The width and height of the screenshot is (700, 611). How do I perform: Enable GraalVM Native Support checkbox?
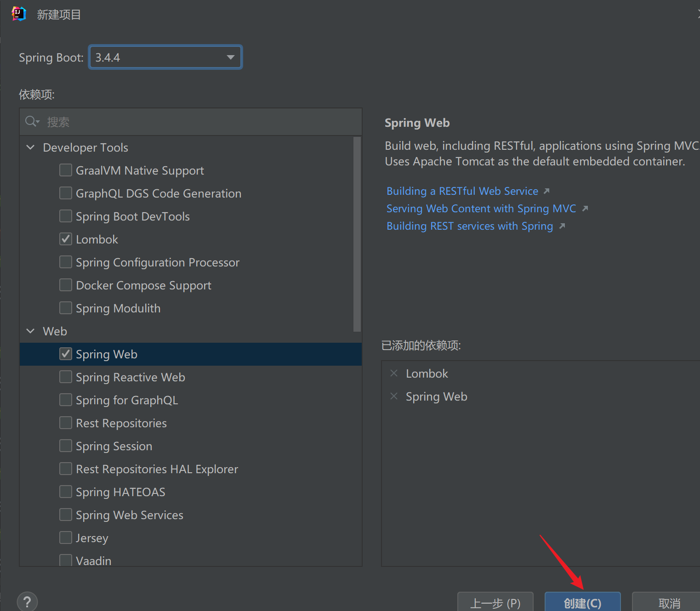point(66,170)
